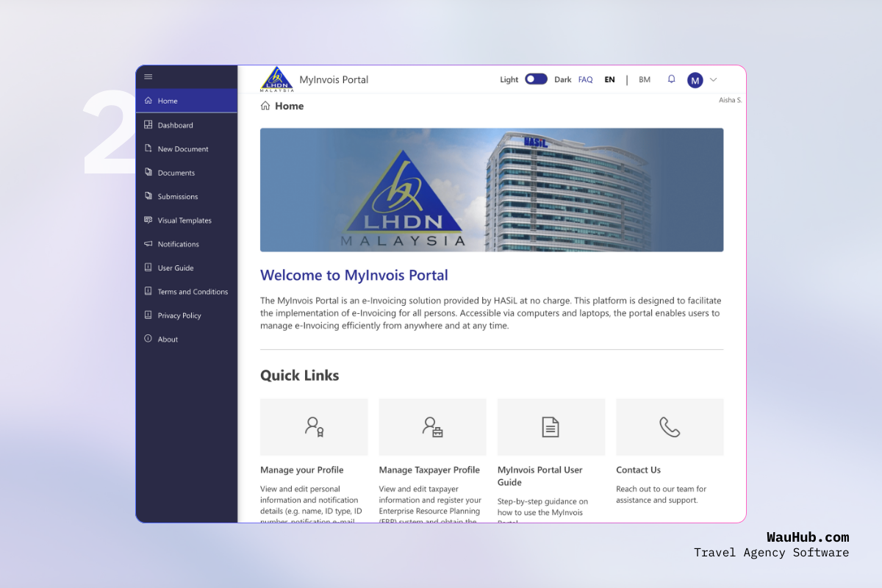Select Notifications in the sidebar
The width and height of the screenshot is (882, 588).
click(x=187, y=244)
